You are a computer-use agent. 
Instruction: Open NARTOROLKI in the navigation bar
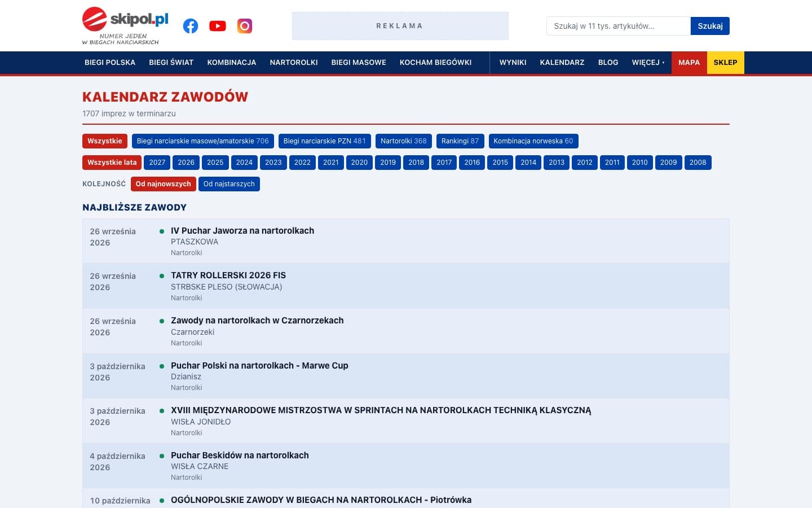294,63
